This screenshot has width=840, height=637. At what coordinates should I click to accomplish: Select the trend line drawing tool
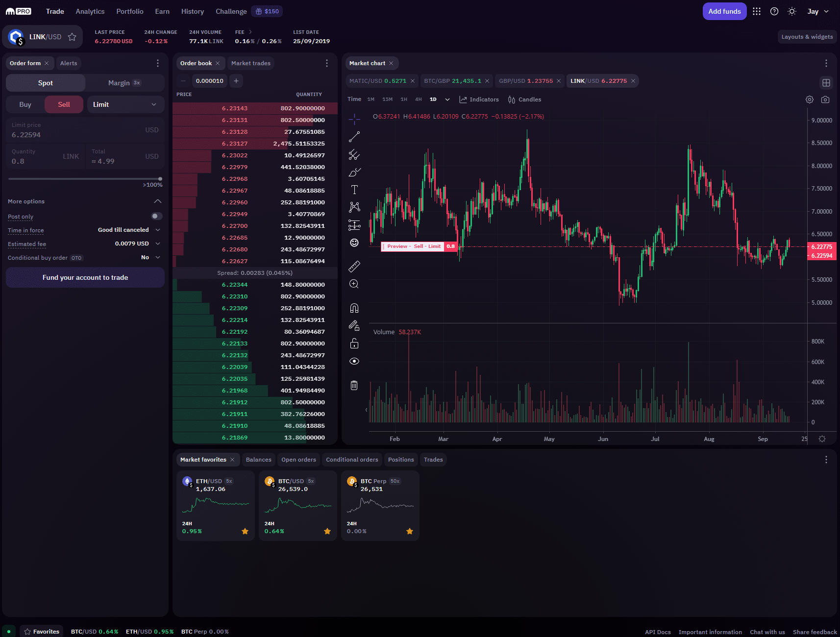click(354, 137)
